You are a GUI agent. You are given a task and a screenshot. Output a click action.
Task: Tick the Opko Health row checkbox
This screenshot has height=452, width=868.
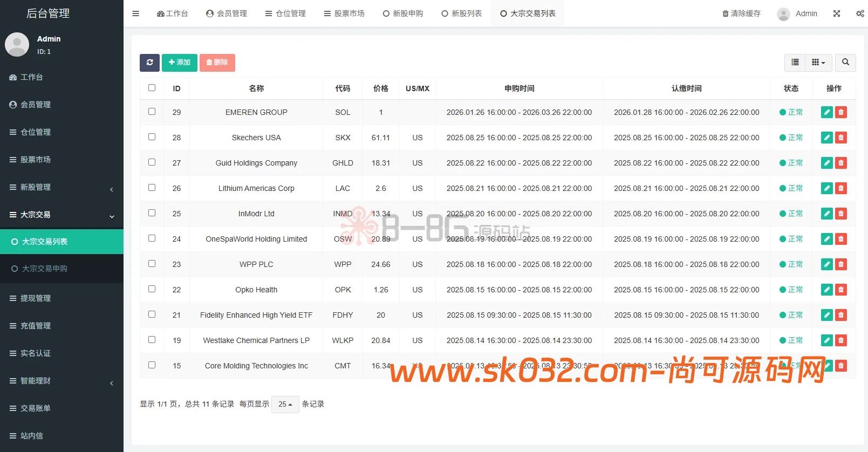point(152,289)
